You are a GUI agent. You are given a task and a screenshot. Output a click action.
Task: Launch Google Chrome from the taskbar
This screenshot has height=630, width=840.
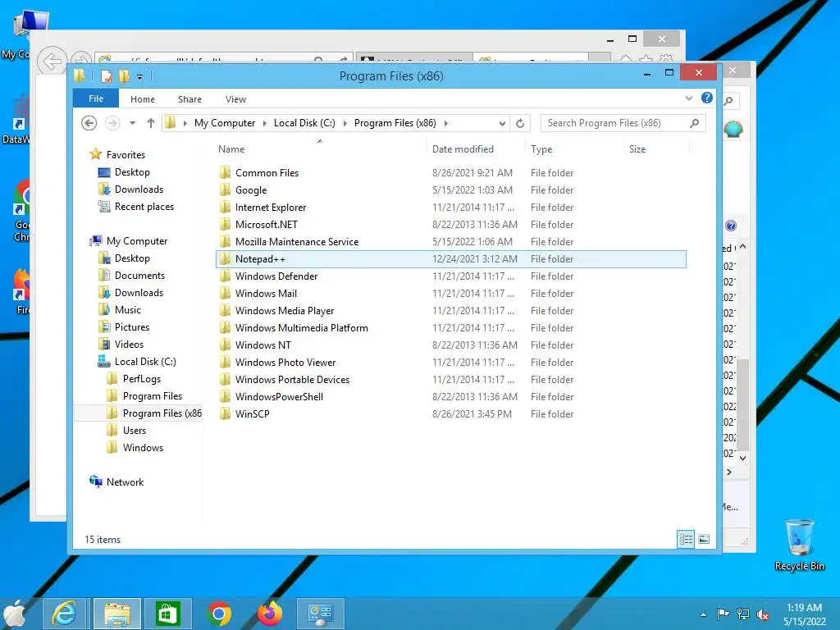219,614
